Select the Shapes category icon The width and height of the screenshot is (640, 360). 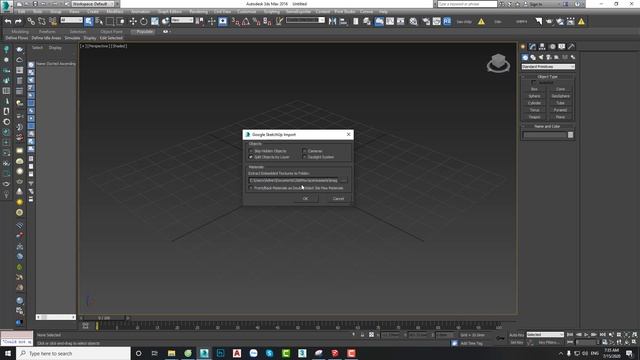pyautogui.click(x=533, y=58)
